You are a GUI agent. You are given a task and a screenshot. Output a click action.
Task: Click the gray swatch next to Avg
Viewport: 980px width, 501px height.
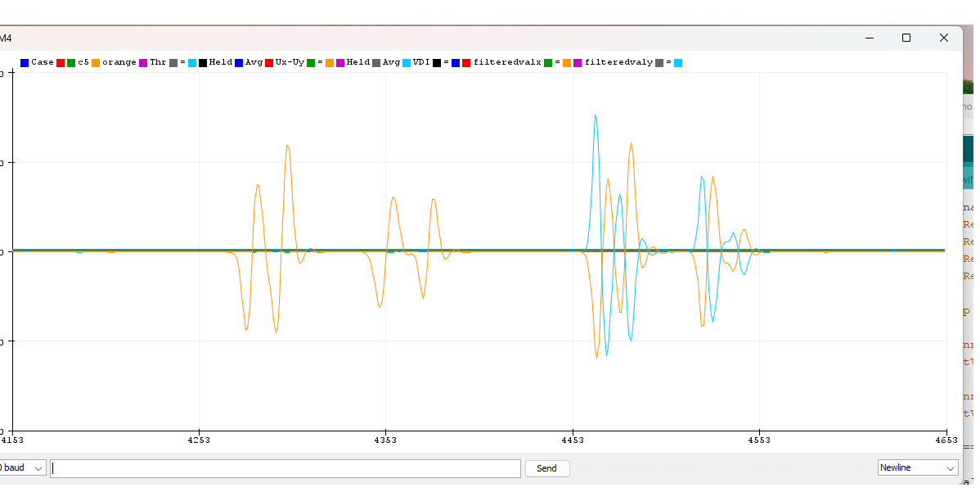[376, 62]
